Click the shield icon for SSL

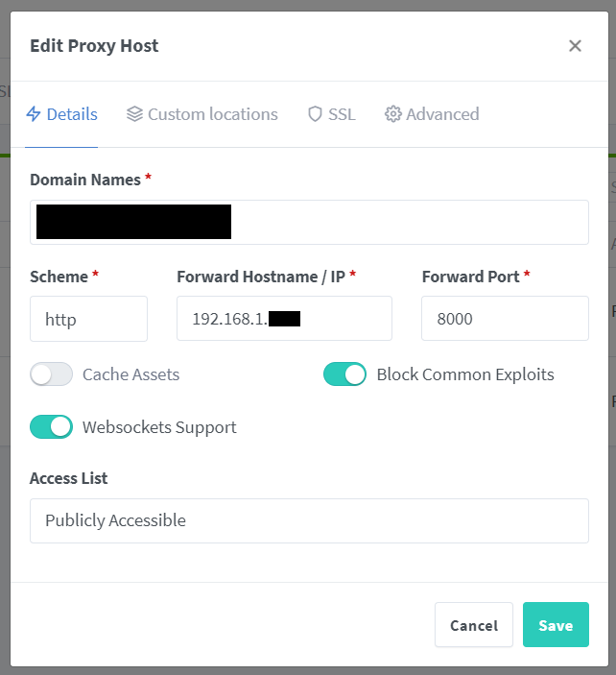pyautogui.click(x=315, y=114)
